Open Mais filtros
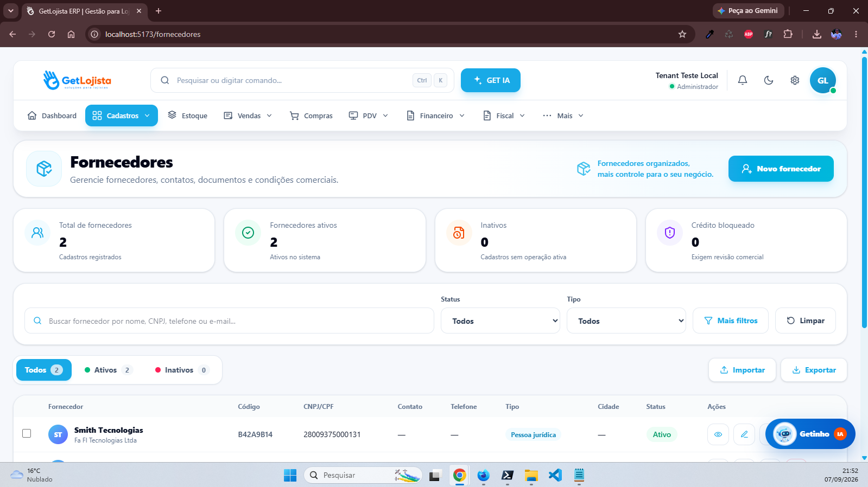Image resolution: width=868 pixels, height=487 pixels. [731, 321]
